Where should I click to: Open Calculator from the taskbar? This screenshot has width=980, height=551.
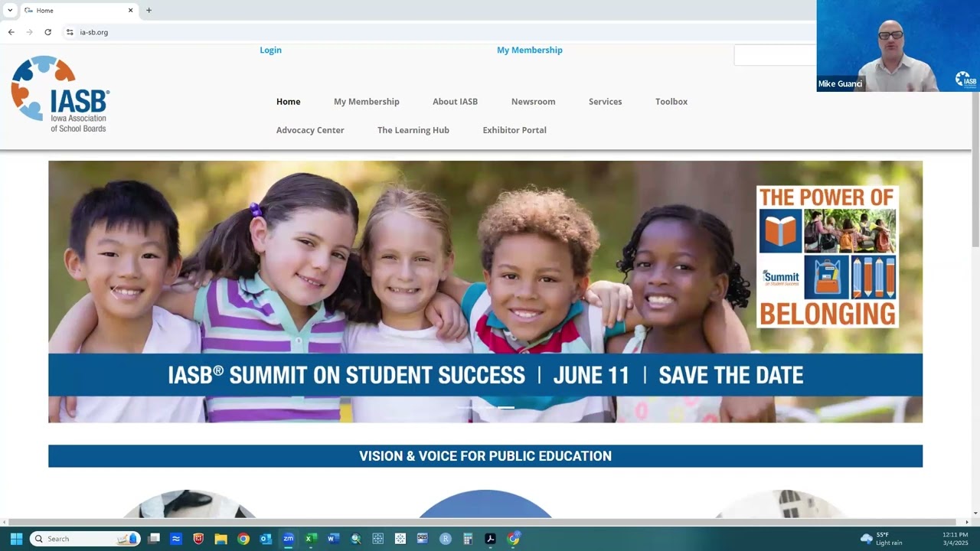pyautogui.click(x=468, y=539)
